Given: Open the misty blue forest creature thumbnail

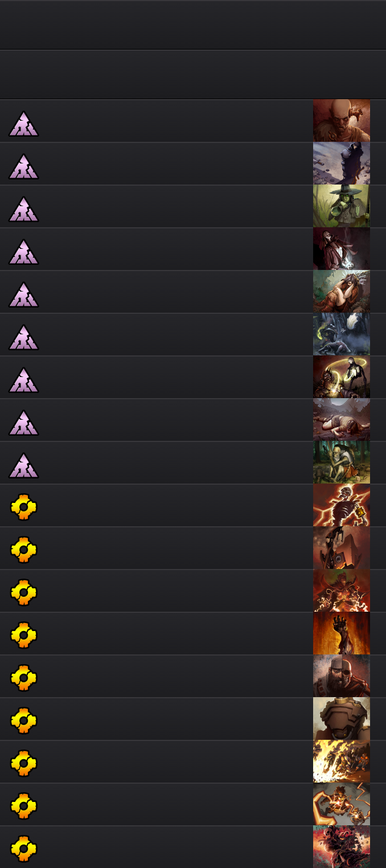Looking at the screenshot, I should (x=342, y=334).
